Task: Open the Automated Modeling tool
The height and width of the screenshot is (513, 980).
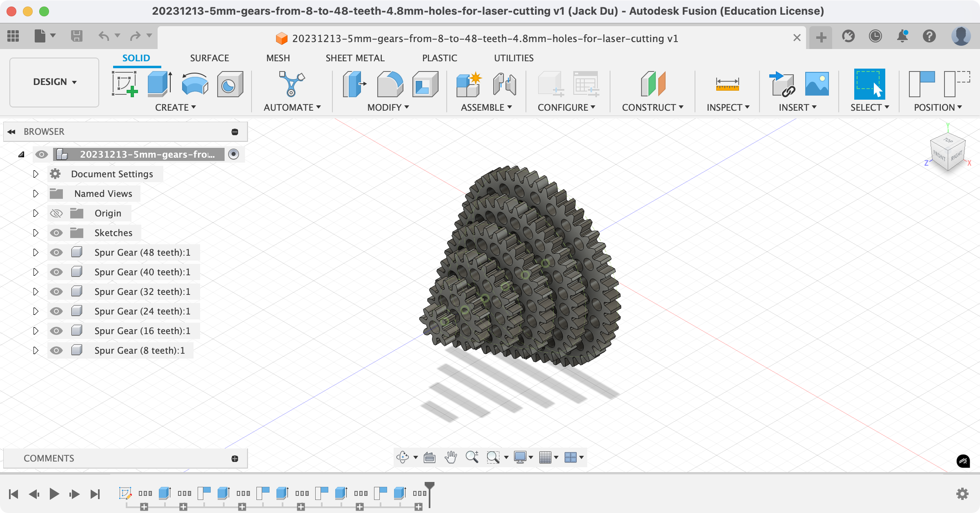Action: pyautogui.click(x=292, y=84)
